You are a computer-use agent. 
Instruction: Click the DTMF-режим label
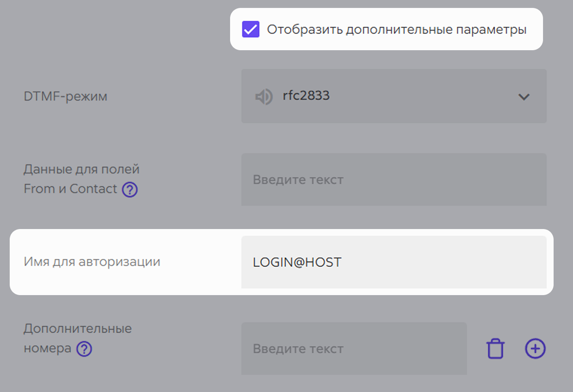pos(65,96)
